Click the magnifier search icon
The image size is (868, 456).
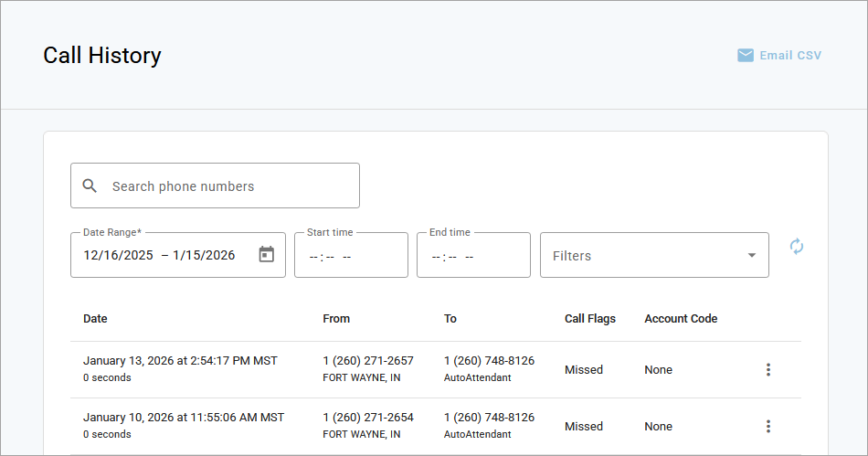pyautogui.click(x=90, y=186)
